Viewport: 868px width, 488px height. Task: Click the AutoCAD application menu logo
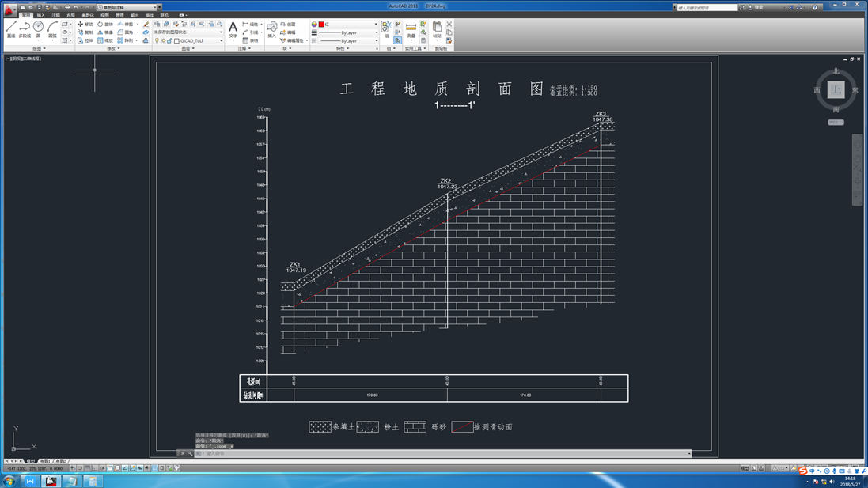(9, 10)
